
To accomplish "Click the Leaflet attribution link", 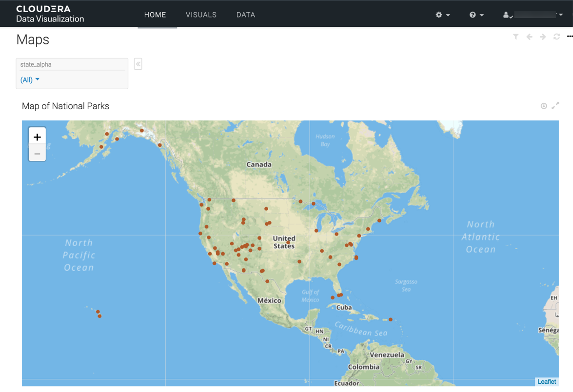I will click(x=547, y=382).
